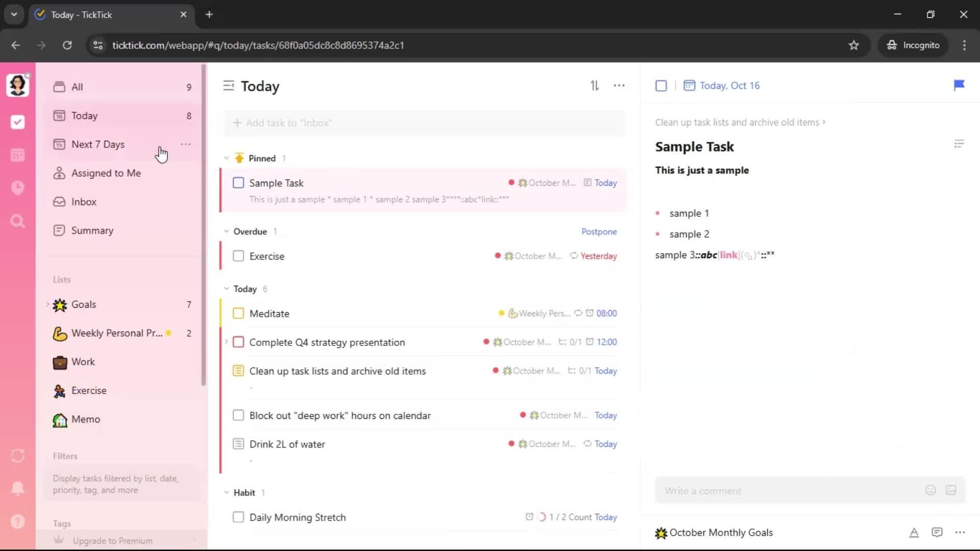The height and width of the screenshot is (551, 980).
Task: Click the Write a comment field
Action: [789, 491]
